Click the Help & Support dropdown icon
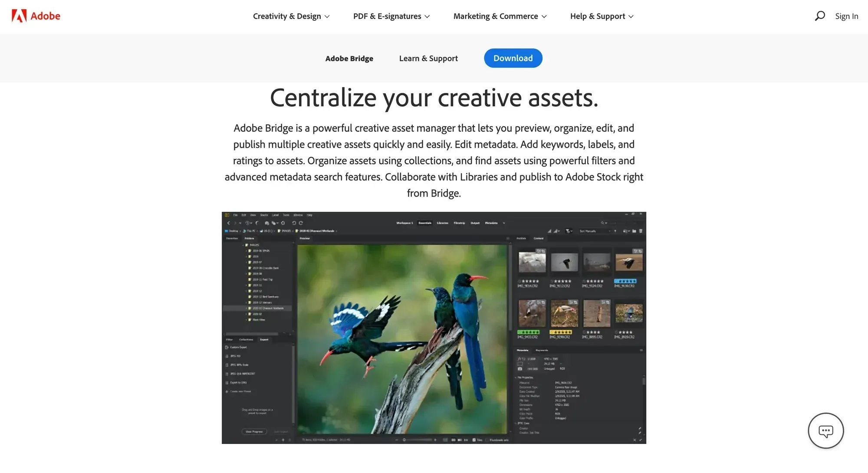 631,16
